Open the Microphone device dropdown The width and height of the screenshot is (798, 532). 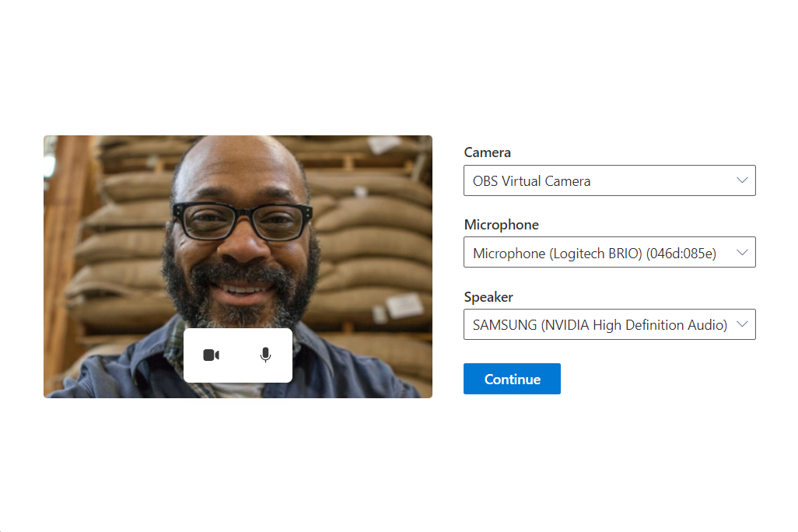coord(609,252)
